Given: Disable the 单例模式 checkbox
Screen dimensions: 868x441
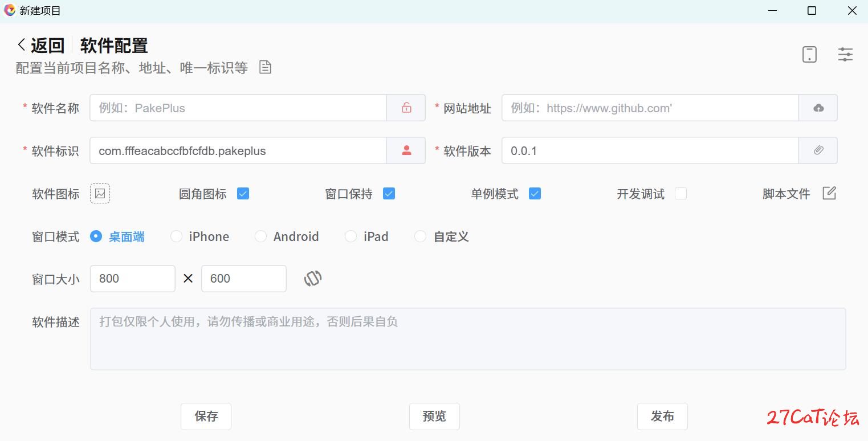Looking at the screenshot, I should [535, 194].
